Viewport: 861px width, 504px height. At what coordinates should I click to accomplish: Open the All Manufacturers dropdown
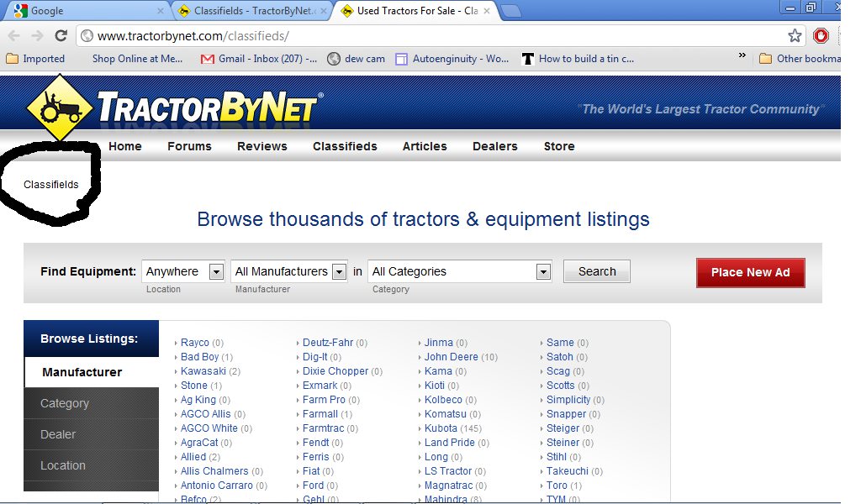[x=289, y=271]
